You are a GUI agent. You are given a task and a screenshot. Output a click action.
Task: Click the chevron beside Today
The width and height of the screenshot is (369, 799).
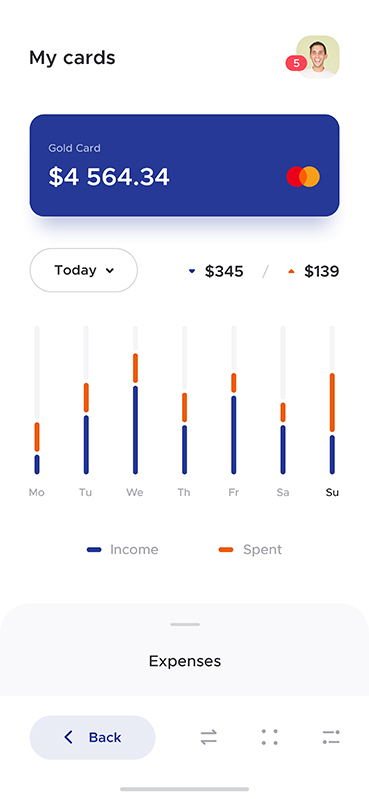(x=109, y=271)
